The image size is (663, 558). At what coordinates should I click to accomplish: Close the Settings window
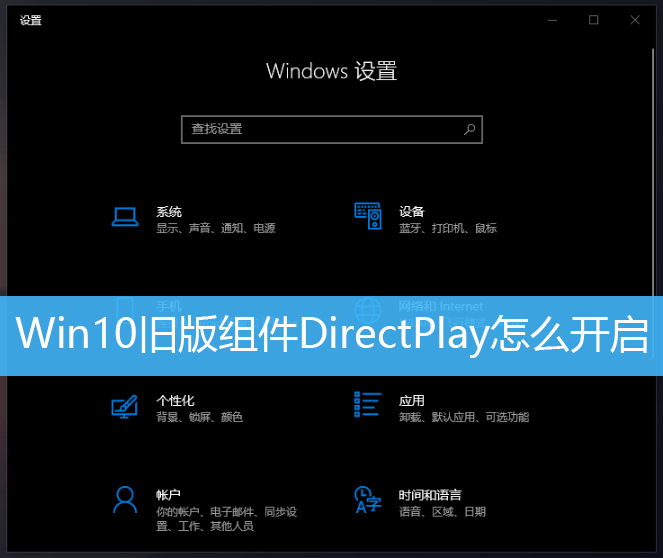635,20
